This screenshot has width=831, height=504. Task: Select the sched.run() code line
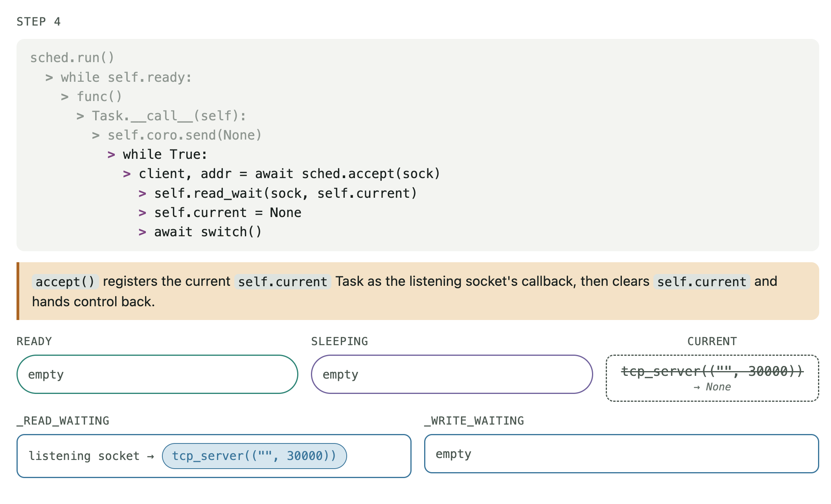(x=72, y=58)
